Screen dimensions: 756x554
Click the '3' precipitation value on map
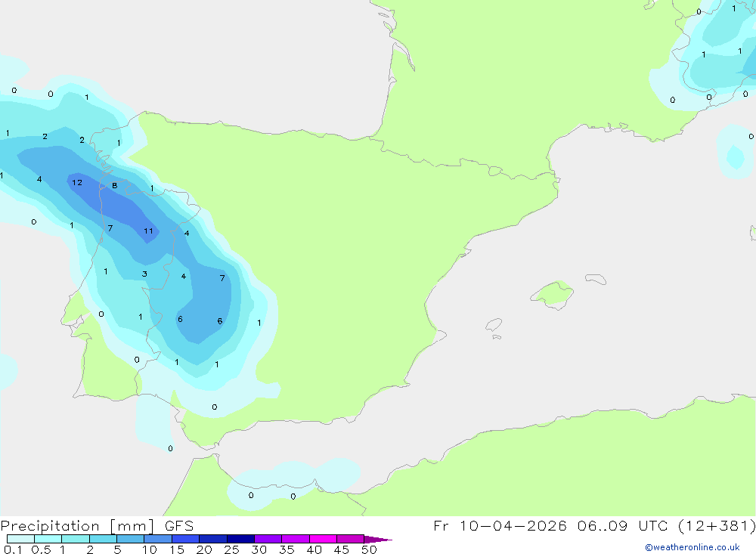coord(144,274)
